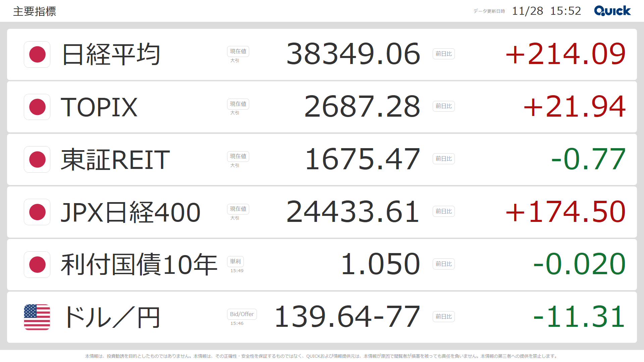Click the US flag icon next to ドル／円
Image resolution: width=644 pixels, height=362 pixels.
pyautogui.click(x=37, y=317)
